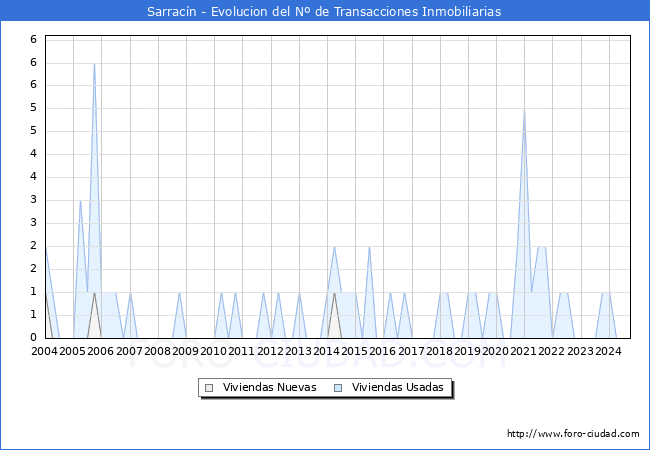Click the Viviendas Nuevas legend label
Screen dimensions: 650x450
point(269,387)
